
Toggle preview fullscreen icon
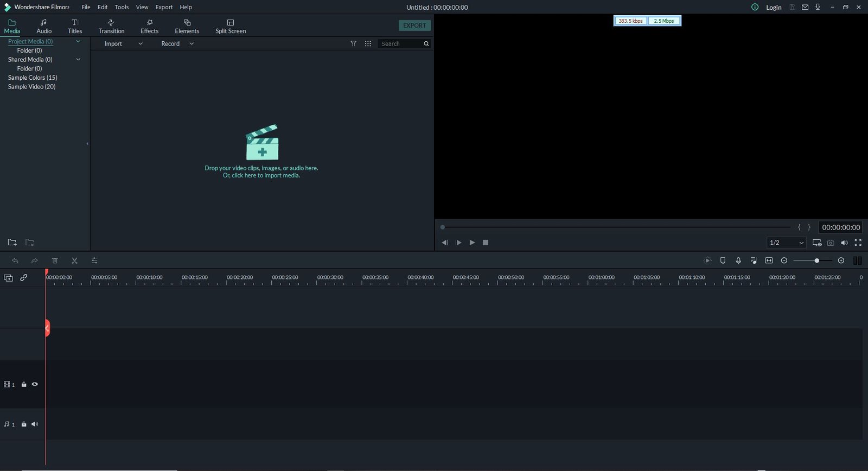pyautogui.click(x=858, y=243)
